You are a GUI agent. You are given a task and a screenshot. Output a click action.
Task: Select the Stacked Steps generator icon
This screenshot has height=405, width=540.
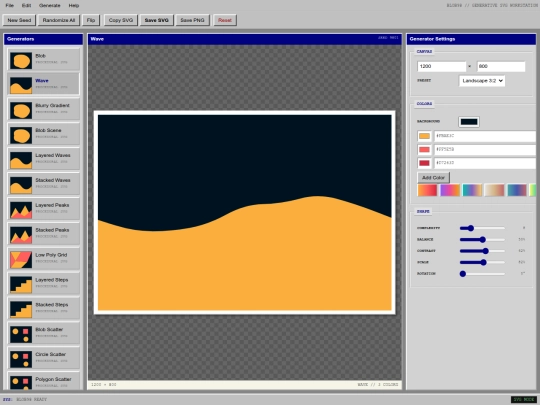[x=21, y=310]
